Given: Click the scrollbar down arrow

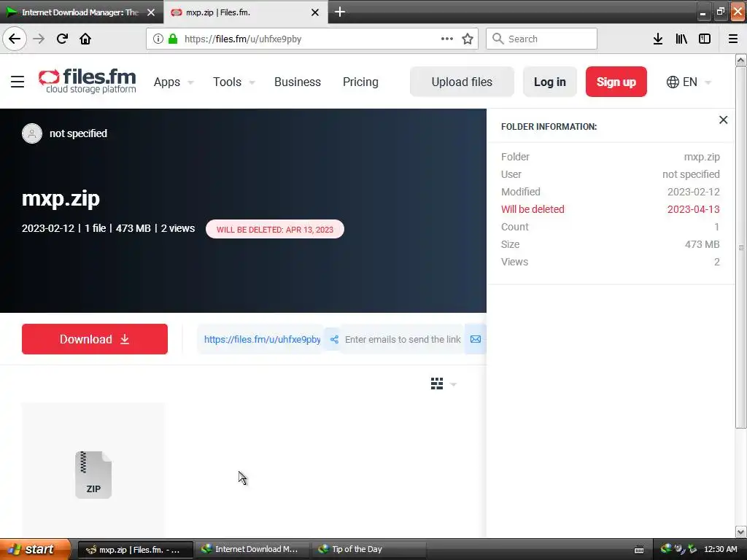Looking at the screenshot, I should tap(741, 532).
